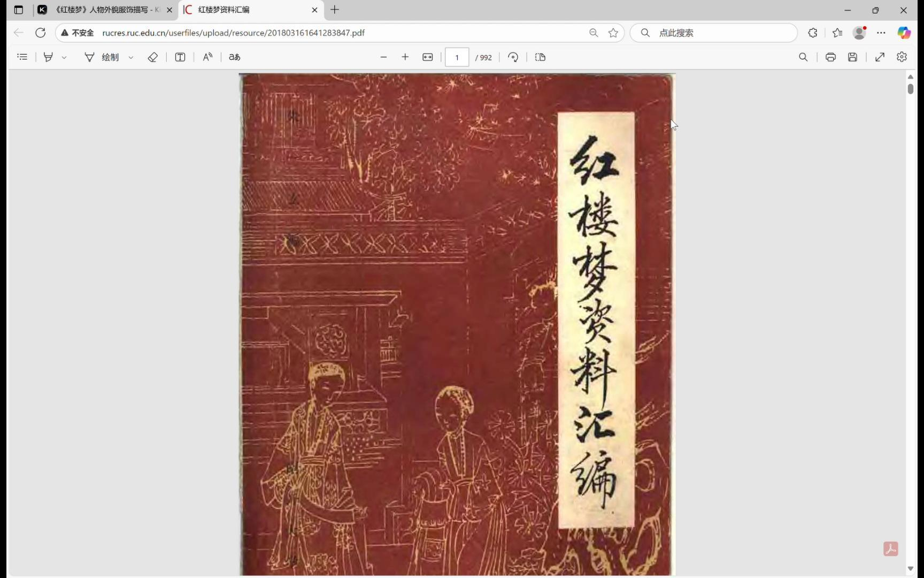The width and height of the screenshot is (924, 578).
Task: Open the favorites list
Action: point(837,33)
